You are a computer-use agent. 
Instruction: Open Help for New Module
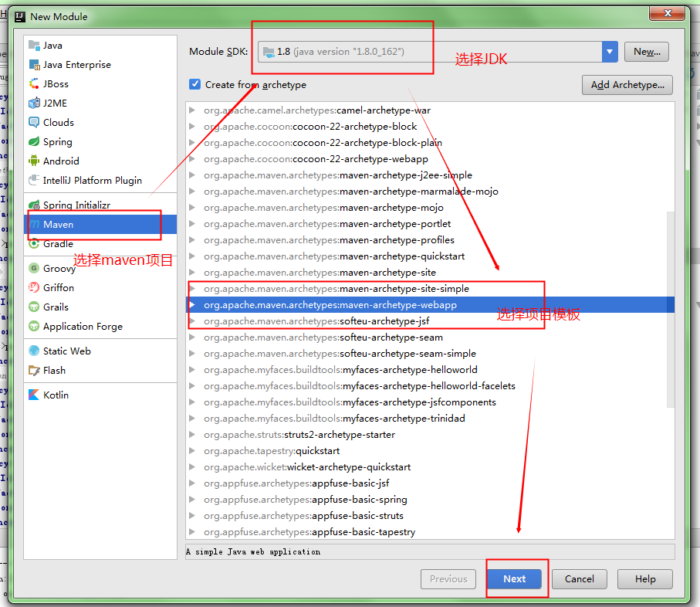645,579
